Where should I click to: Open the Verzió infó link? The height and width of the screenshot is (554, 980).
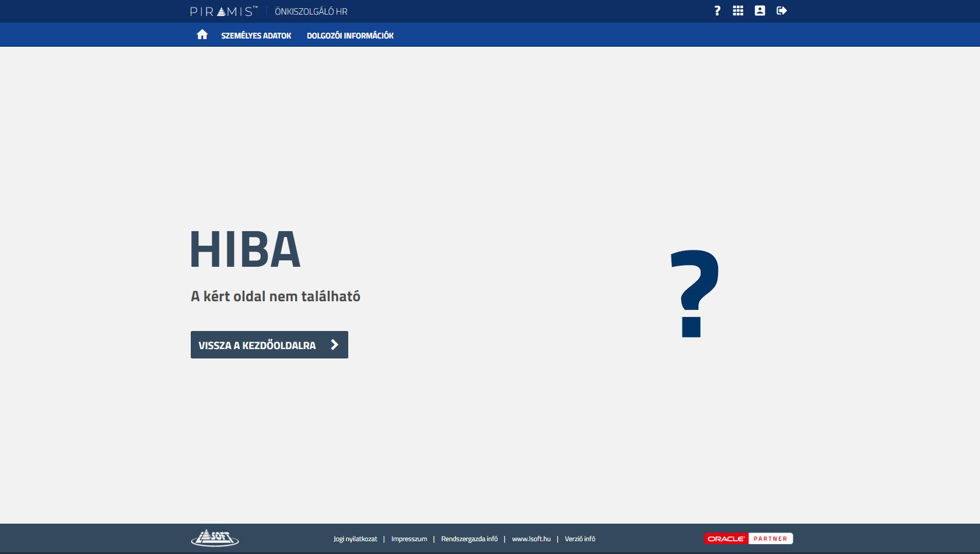[580, 539]
